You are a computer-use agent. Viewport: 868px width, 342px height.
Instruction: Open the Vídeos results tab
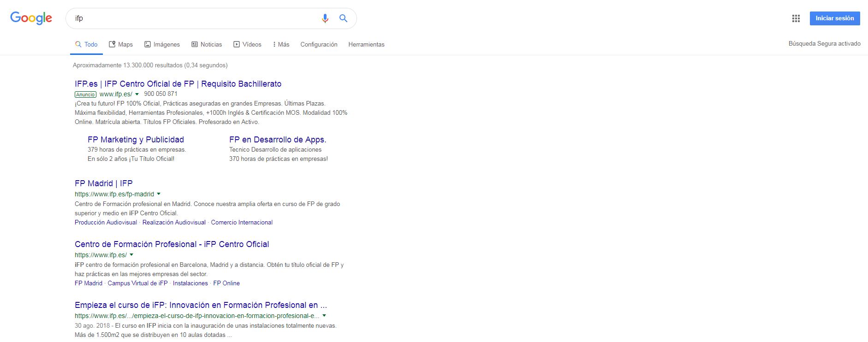tap(247, 44)
